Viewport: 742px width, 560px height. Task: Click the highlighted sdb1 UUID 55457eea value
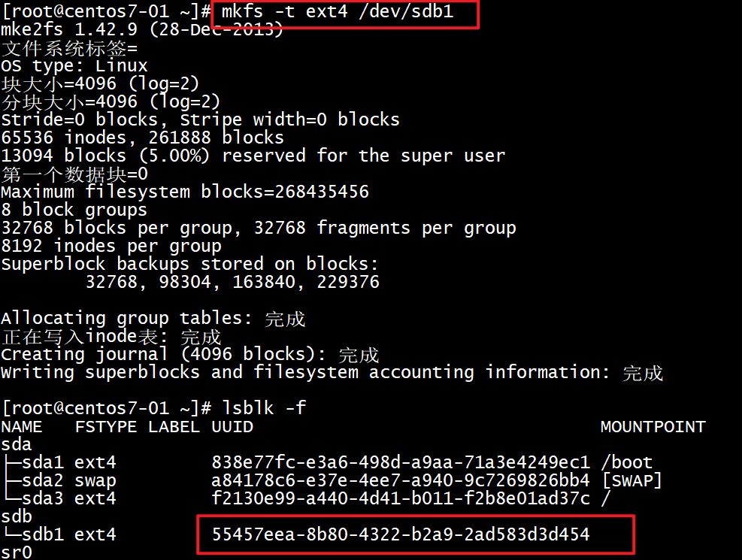tap(401, 534)
